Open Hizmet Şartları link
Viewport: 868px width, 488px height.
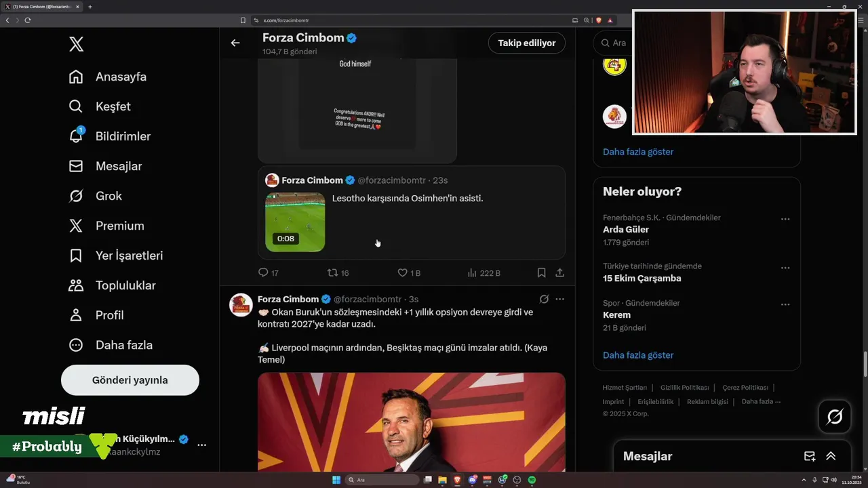(625, 388)
